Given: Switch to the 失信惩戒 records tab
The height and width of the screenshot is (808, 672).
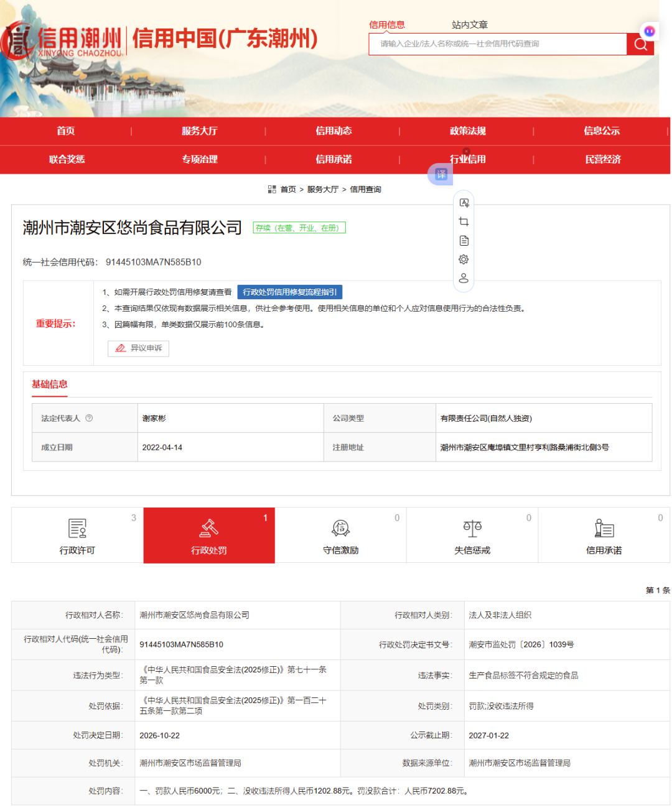Looking at the screenshot, I should (x=472, y=536).
